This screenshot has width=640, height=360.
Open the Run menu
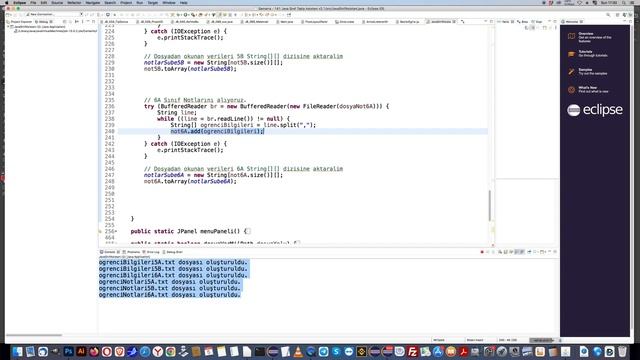click(140, 3)
